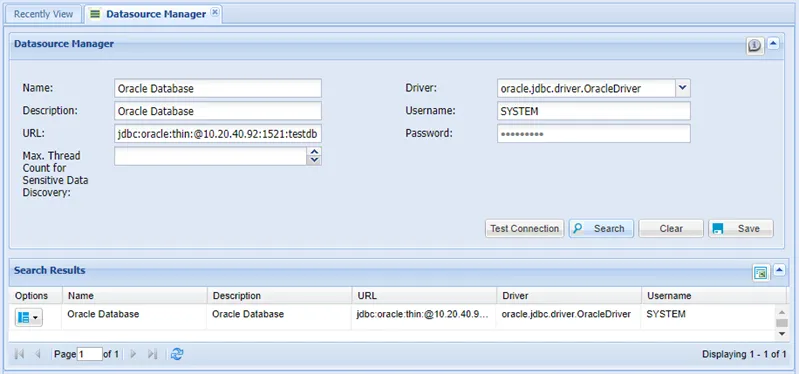799x374 pixels.
Task: Click the Test Connection button
Action: (524, 229)
